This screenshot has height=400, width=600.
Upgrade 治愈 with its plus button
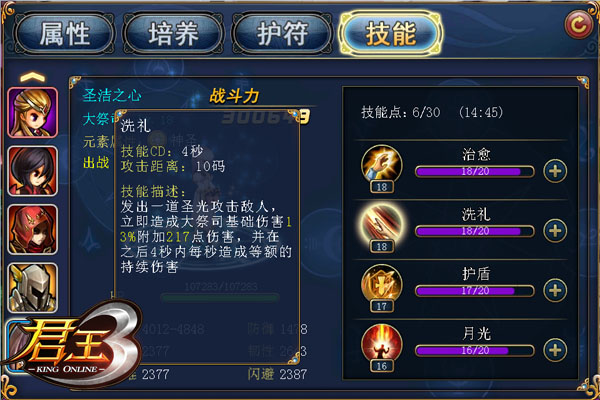555,171
